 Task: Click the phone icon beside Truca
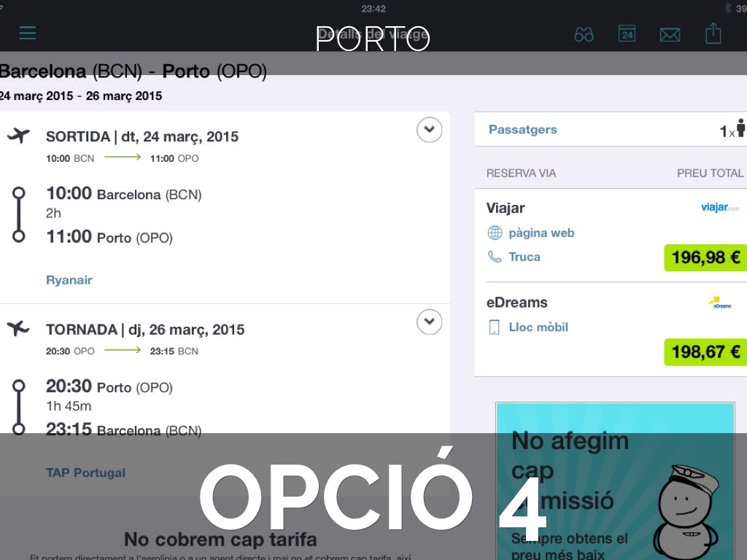(495, 257)
